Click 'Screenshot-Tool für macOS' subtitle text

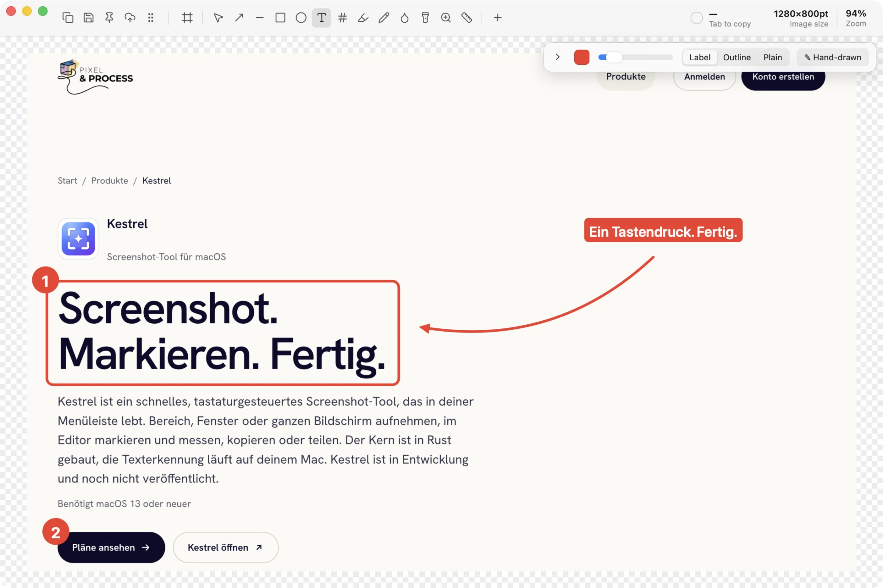tap(166, 257)
